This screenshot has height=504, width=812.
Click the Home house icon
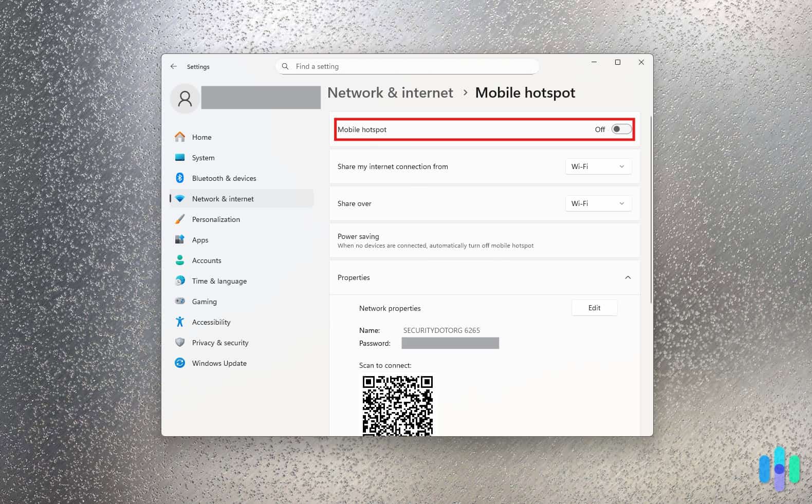coord(180,137)
